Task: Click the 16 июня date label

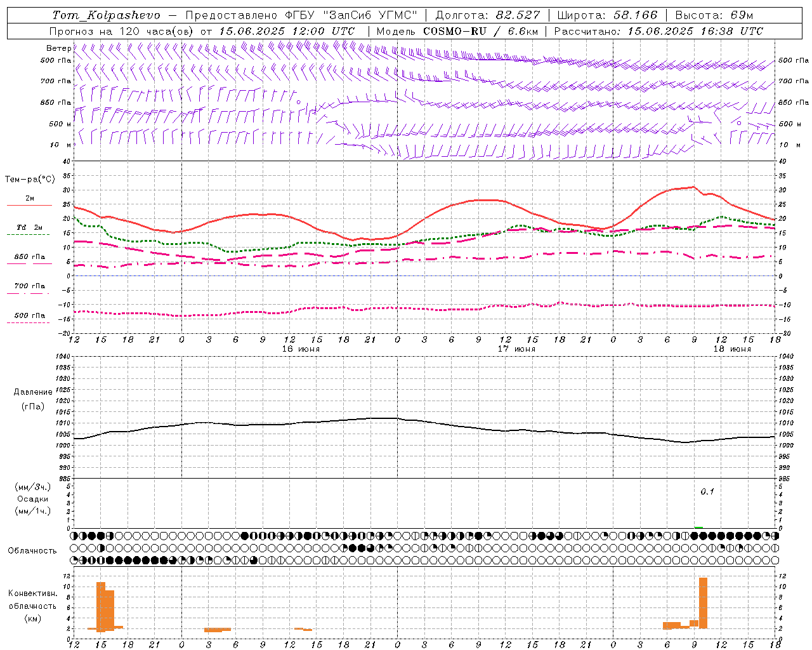Action: tap(301, 349)
